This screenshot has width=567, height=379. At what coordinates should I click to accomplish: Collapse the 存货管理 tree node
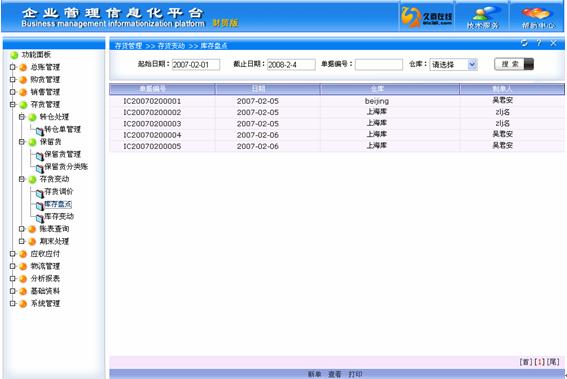pos(13,105)
